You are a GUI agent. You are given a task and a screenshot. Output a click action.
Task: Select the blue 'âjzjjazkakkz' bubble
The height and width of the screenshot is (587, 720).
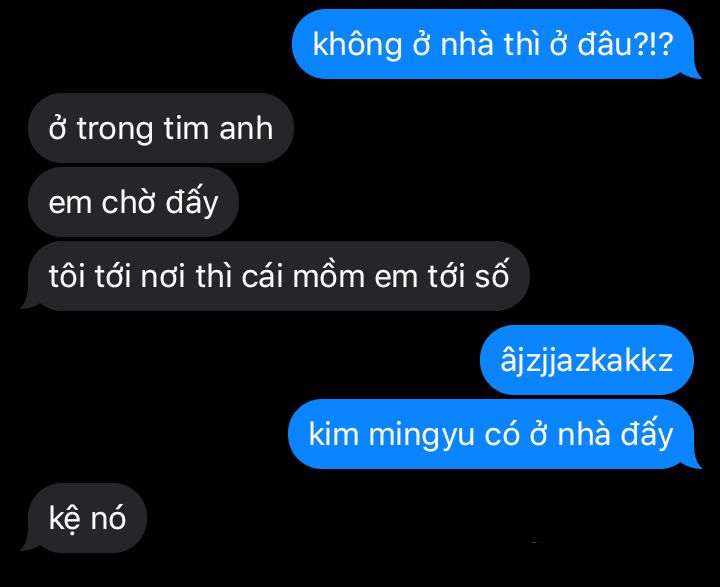click(x=586, y=360)
